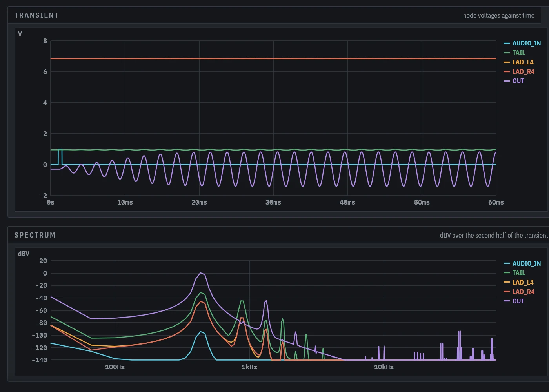Click the 100Hz frequency axis label
Screen dimensions: 549x392
(x=115, y=367)
